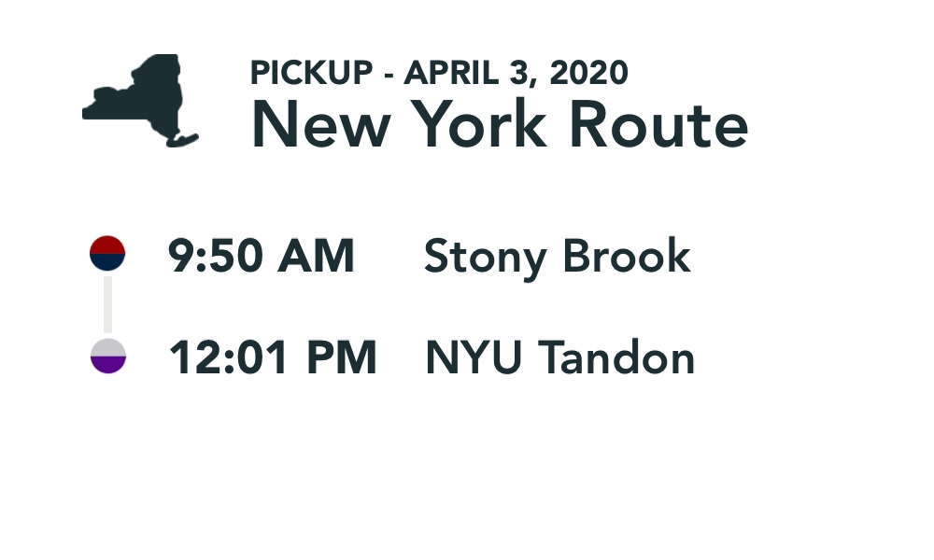
Task: Pick the gray top half of NYU Tandon marker
Action: (x=107, y=348)
